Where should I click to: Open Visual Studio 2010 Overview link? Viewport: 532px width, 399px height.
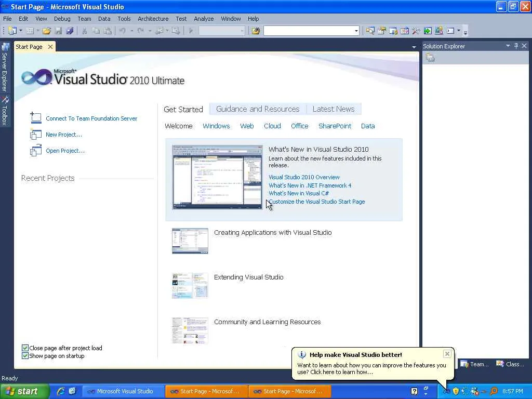coord(304,177)
